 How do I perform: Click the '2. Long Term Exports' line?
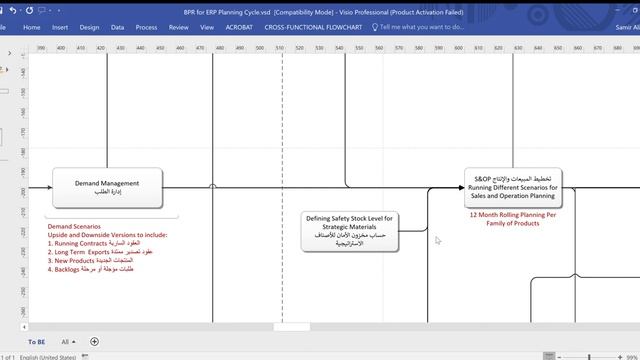[x=100, y=252]
